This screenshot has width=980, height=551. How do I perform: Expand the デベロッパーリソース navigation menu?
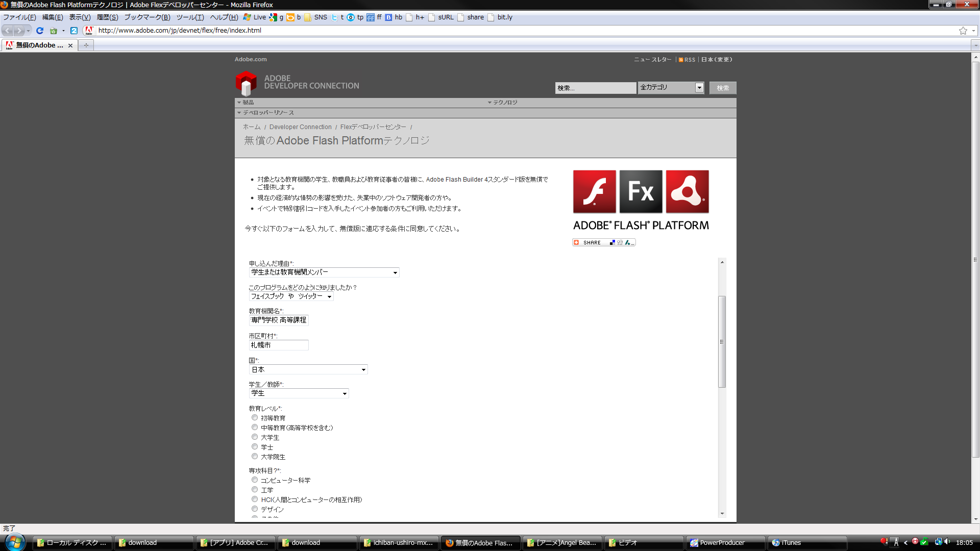click(265, 113)
